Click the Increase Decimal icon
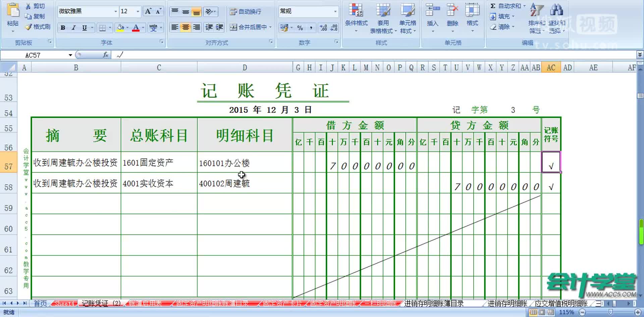The width and height of the screenshot is (644, 317). click(x=323, y=28)
